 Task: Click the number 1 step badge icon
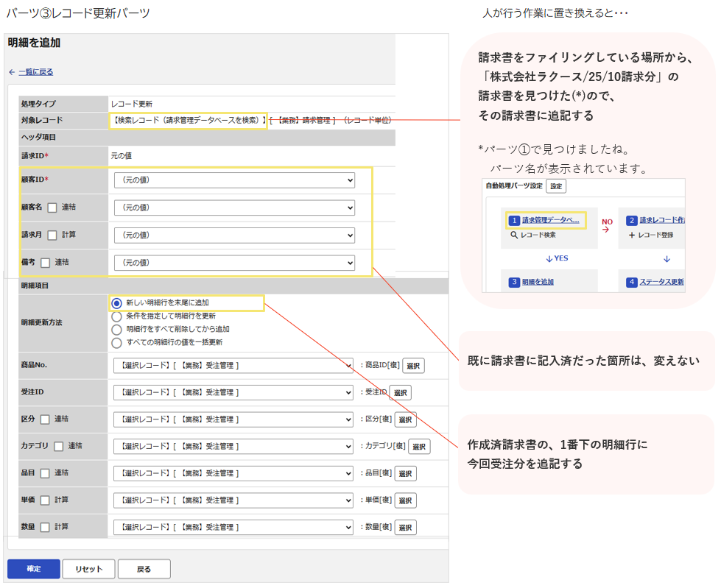(x=515, y=221)
